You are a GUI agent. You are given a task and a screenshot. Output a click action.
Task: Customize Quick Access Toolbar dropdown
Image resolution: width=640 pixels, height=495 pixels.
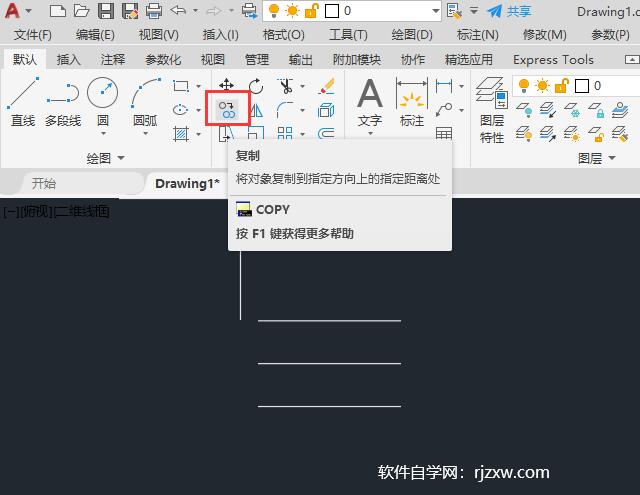(474, 11)
